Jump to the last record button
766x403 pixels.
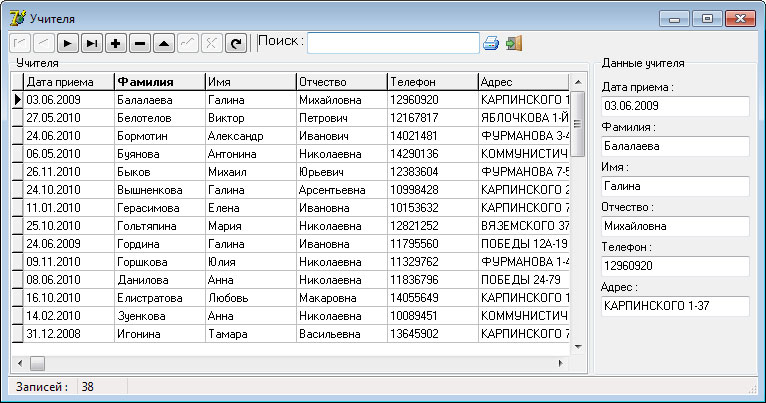click(91, 43)
